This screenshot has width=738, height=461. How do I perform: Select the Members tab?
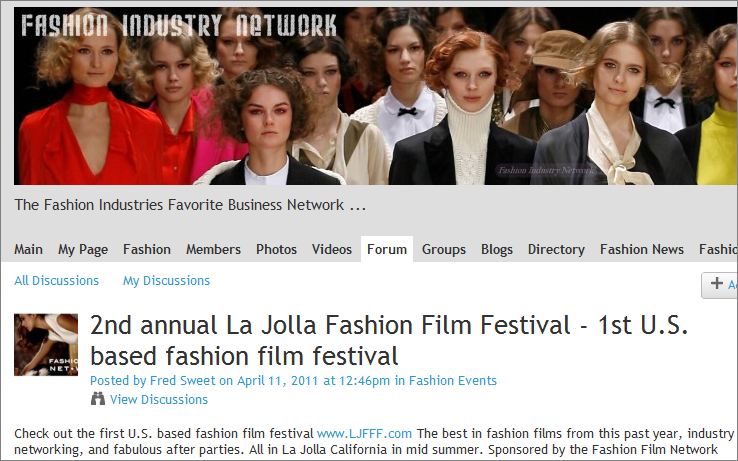click(213, 249)
